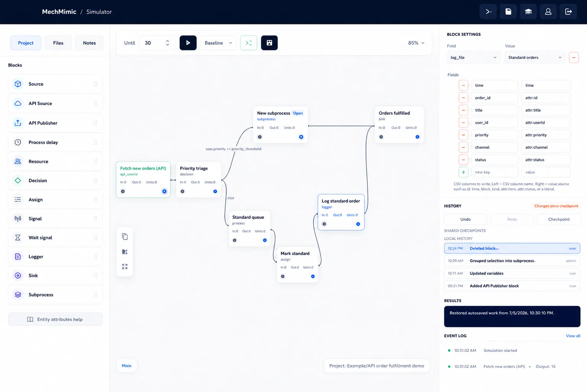The width and height of the screenshot is (587, 392).
Task: Select the Source block cube icon
Action: pos(18,84)
